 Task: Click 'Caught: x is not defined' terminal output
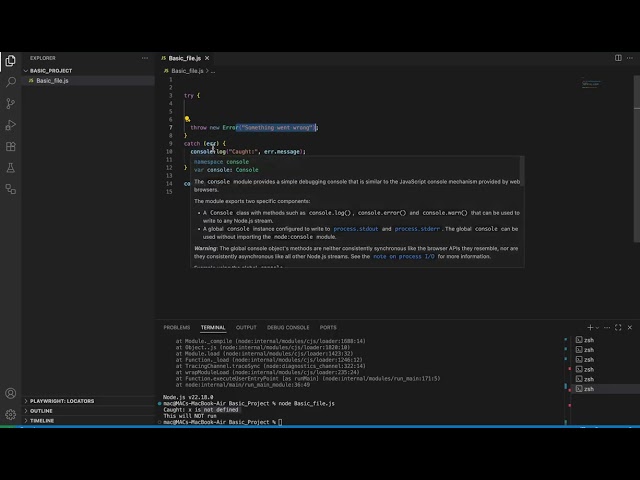(x=201, y=409)
